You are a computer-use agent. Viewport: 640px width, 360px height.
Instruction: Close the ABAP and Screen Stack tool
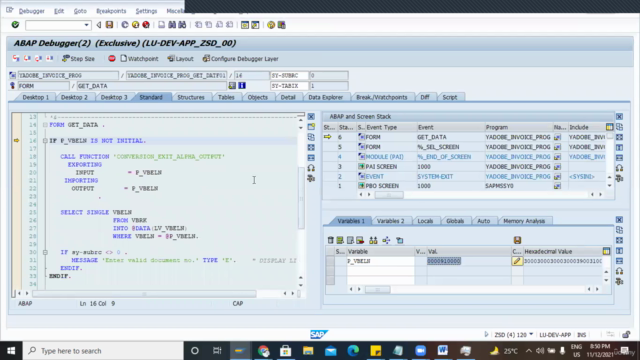tap(619, 117)
